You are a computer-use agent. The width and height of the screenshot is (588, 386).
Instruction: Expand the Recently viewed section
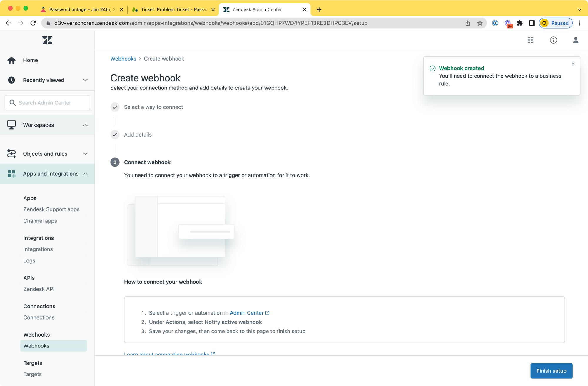click(85, 80)
